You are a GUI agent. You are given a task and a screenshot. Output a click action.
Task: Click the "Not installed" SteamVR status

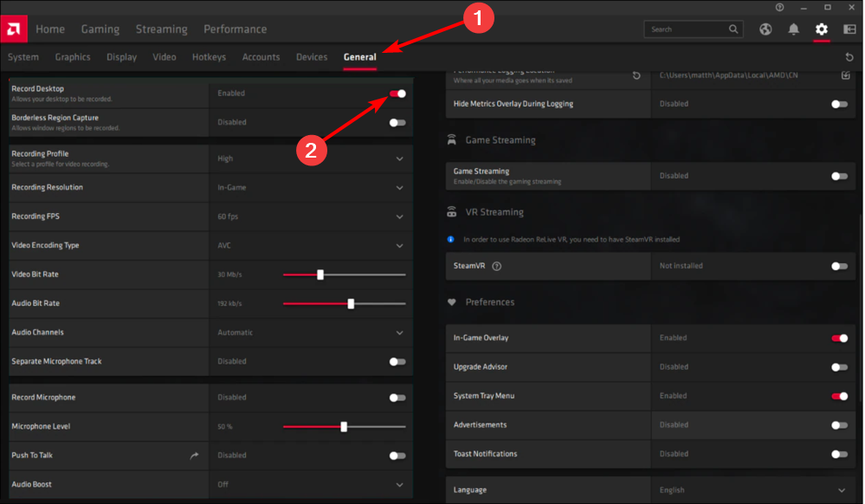(x=681, y=266)
